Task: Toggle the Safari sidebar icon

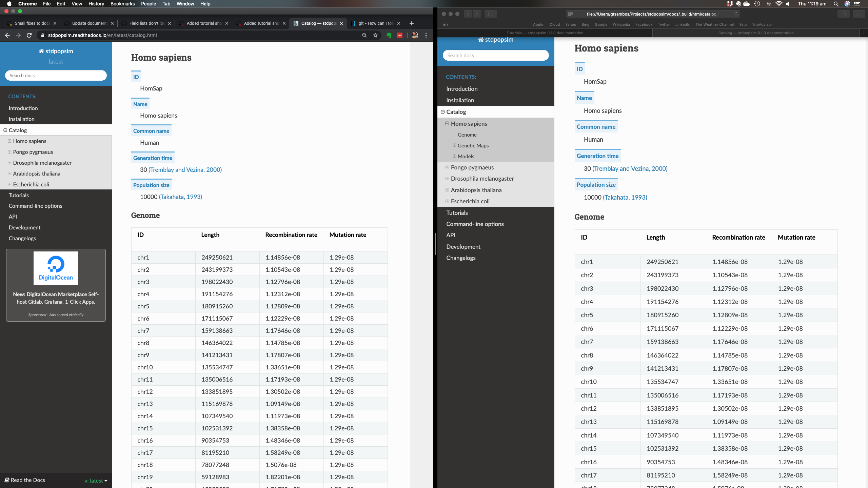Action: coord(491,14)
